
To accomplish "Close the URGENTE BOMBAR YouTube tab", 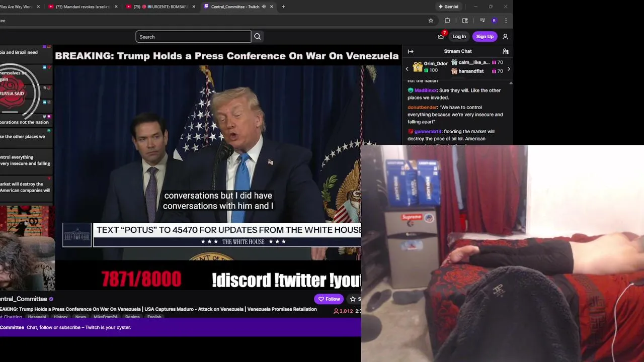I will click(194, 7).
